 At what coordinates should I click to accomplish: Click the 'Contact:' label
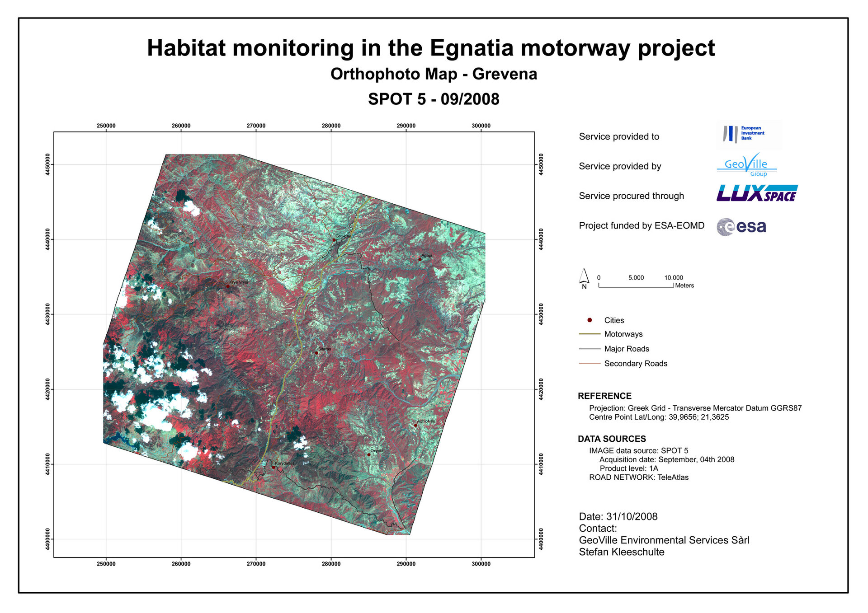click(598, 528)
